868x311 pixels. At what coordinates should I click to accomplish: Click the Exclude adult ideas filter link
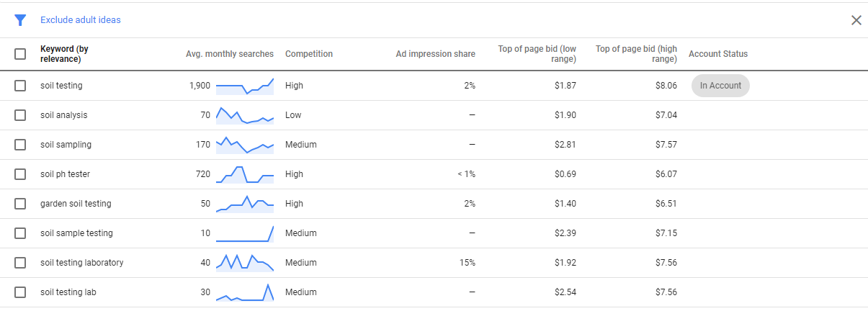coord(81,20)
